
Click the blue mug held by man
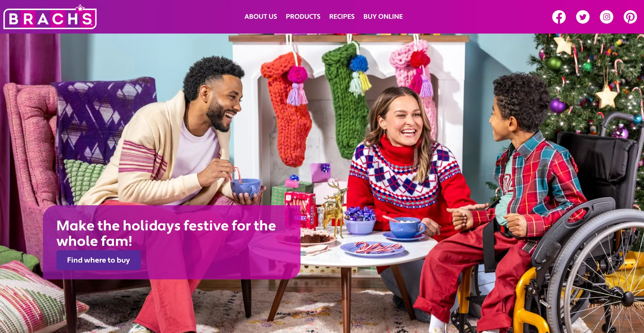tap(246, 188)
